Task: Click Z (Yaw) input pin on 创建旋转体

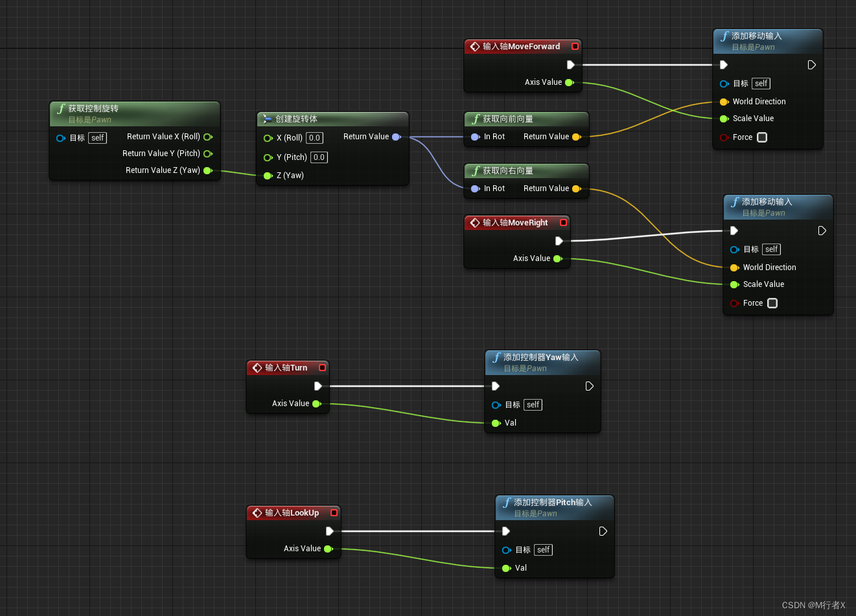Action: pyautogui.click(x=268, y=176)
